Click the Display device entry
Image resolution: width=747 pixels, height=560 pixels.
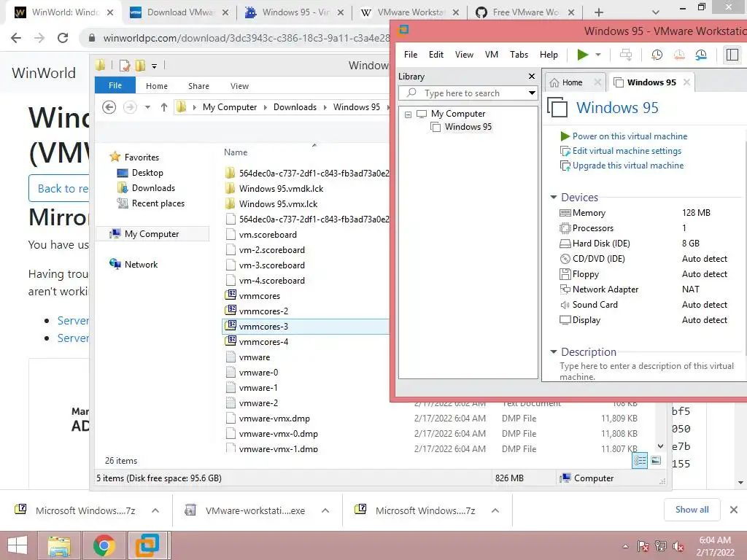pyautogui.click(x=586, y=320)
